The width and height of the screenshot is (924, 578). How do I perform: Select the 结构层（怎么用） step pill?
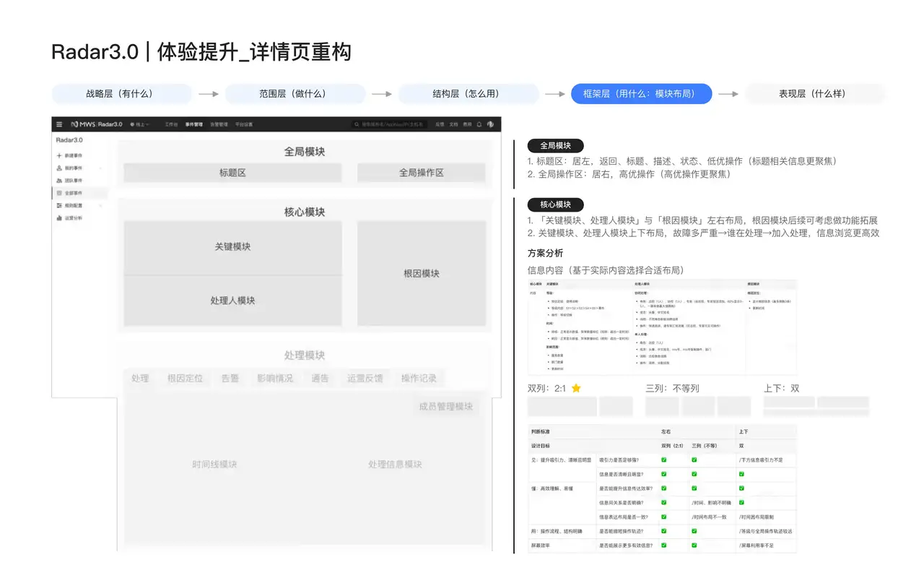tap(468, 94)
